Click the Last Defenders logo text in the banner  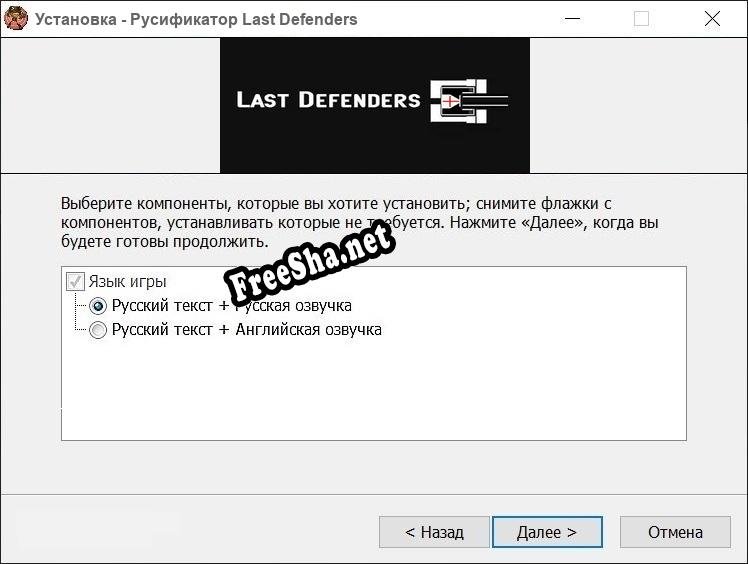click(328, 100)
